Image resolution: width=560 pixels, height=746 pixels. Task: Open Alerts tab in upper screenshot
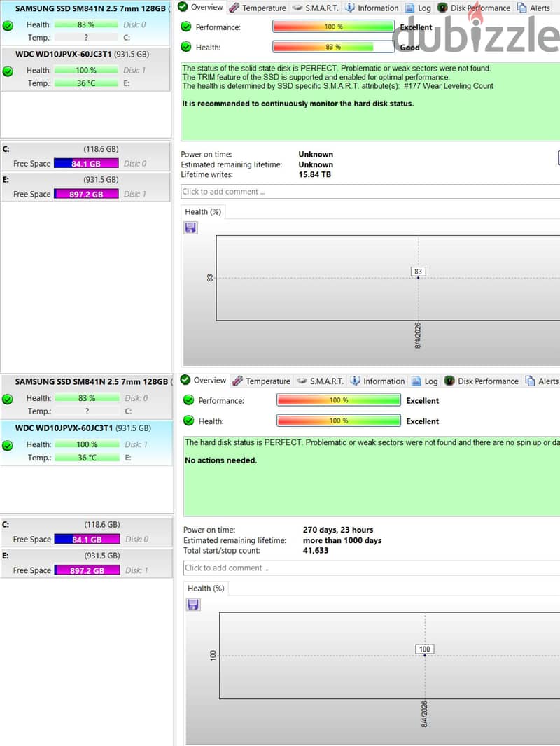534,8
